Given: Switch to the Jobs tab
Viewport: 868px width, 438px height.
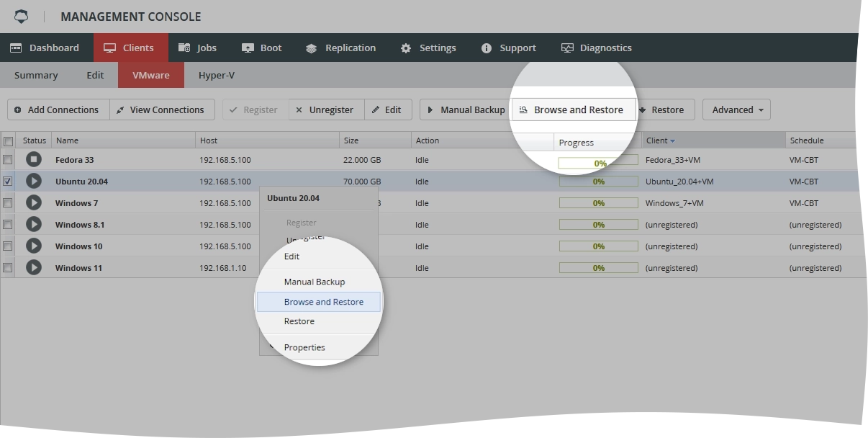Looking at the screenshot, I should 196,48.
